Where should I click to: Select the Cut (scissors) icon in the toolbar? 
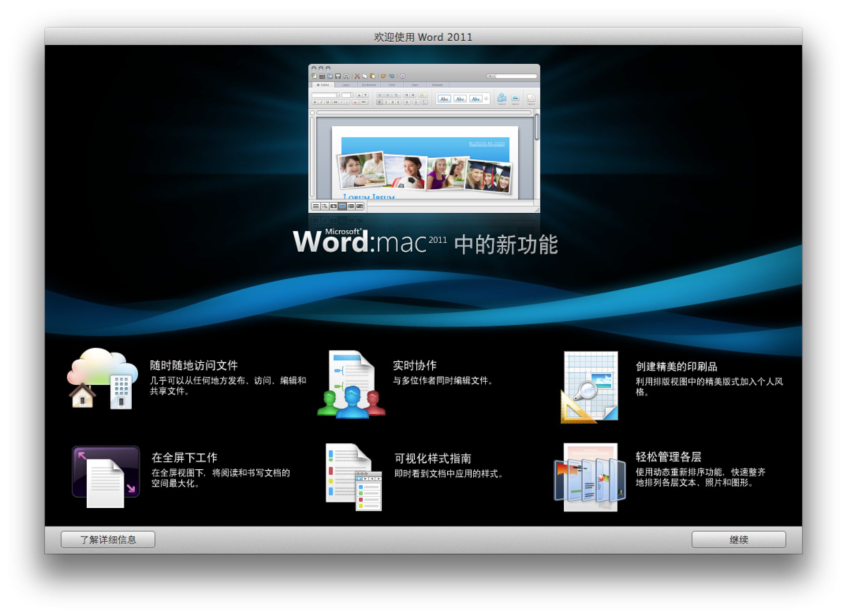357,77
